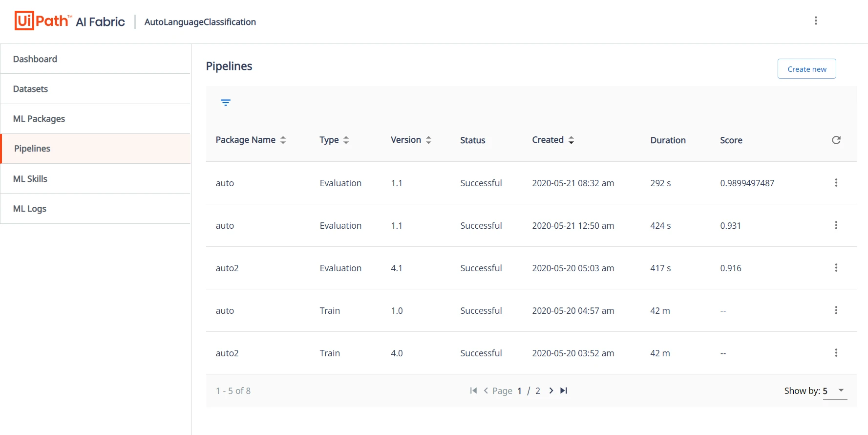This screenshot has height=435, width=868.
Task: Go to previous page of results
Action: [486, 391]
